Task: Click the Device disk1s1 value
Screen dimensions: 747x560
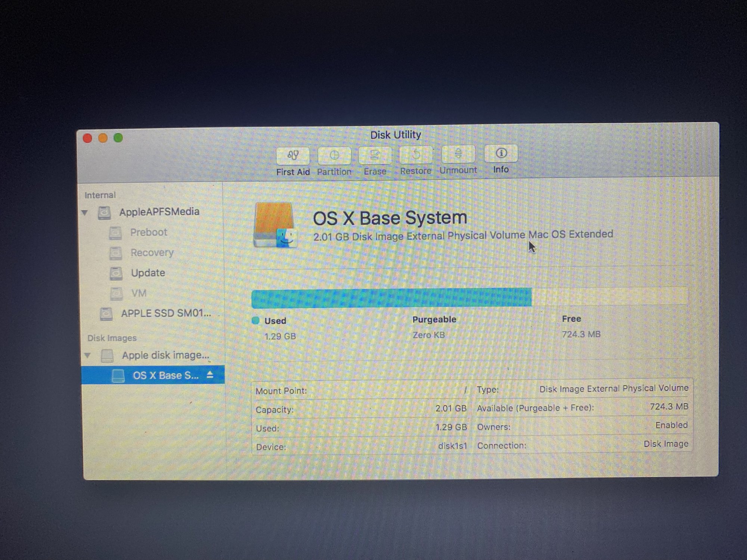Action: point(453,446)
